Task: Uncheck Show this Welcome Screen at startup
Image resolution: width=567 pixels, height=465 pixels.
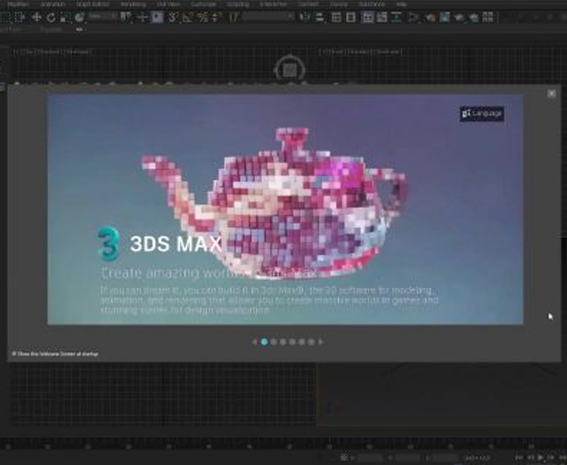Action: click(14, 354)
